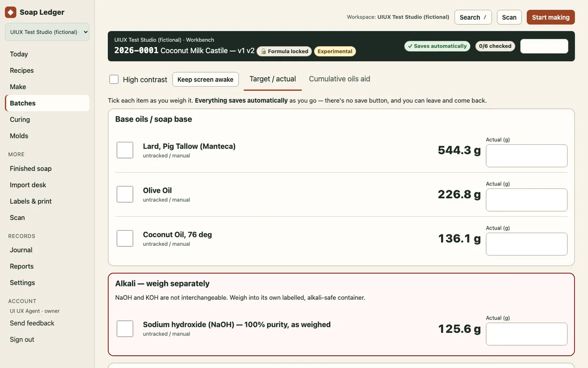
Task: Tick the Olive Oil checkbox
Action: 125,194
